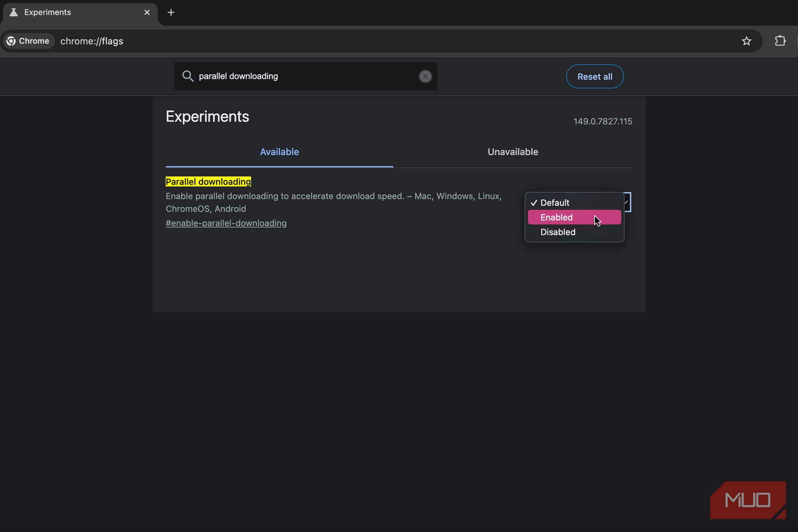798x532 pixels.
Task: Choose Disabled in the dropdown list
Action: (x=574, y=232)
